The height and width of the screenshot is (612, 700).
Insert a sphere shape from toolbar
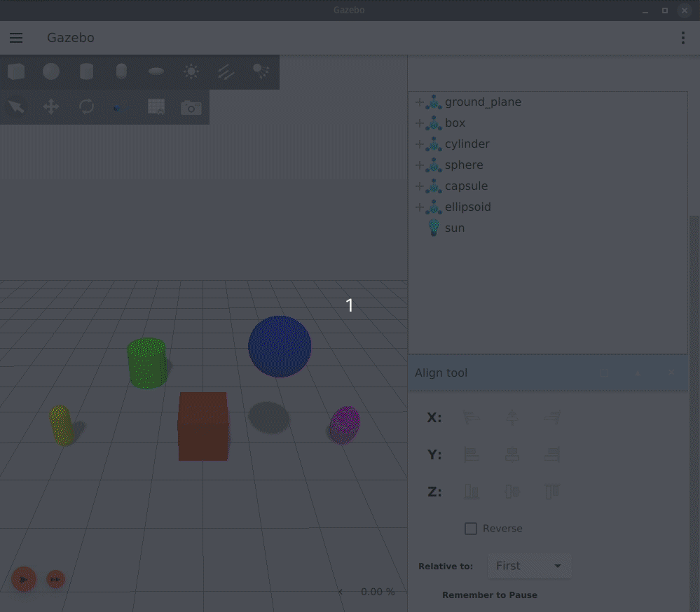51,71
